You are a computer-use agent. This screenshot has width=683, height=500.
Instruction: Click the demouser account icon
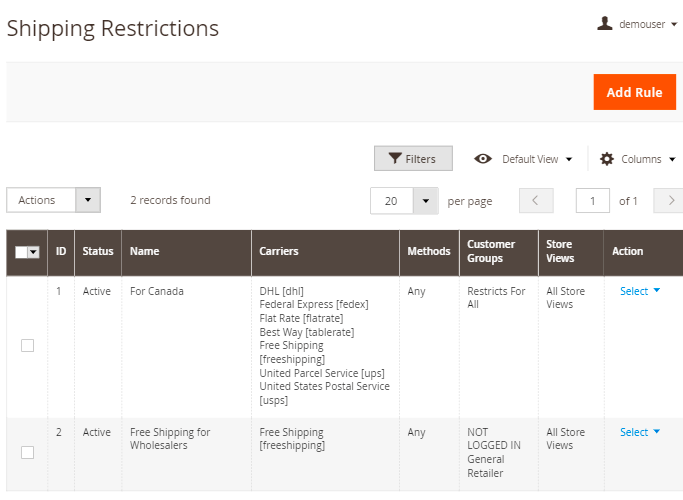point(604,23)
